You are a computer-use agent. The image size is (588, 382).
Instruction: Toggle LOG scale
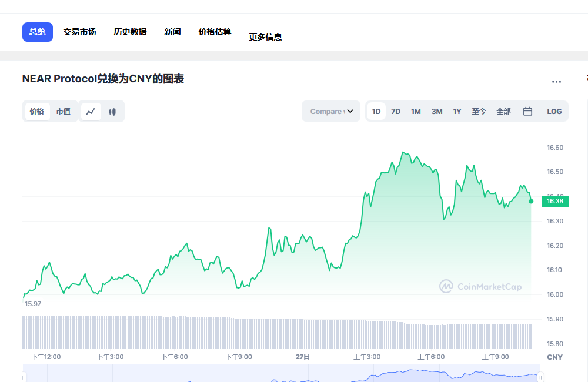point(554,111)
